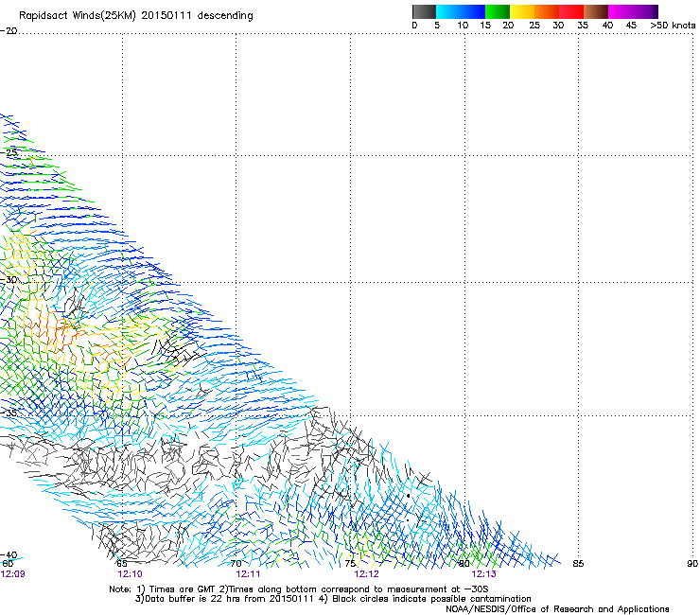The image size is (700, 615).
Task: Click the purple '12:09' time stamp
Action: click(13, 574)
